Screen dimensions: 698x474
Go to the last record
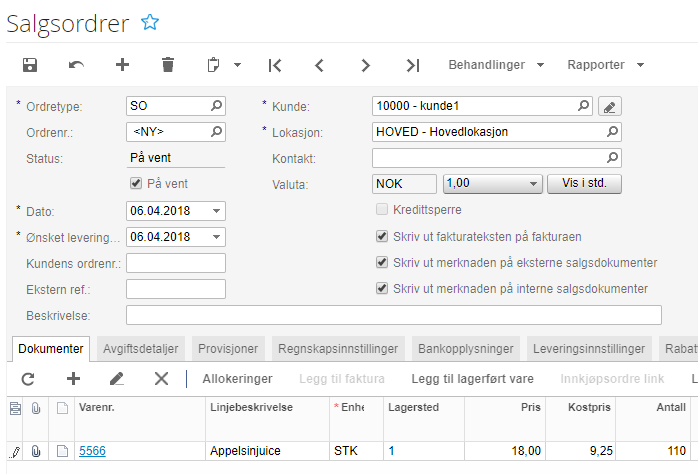(x=413, y=65)
